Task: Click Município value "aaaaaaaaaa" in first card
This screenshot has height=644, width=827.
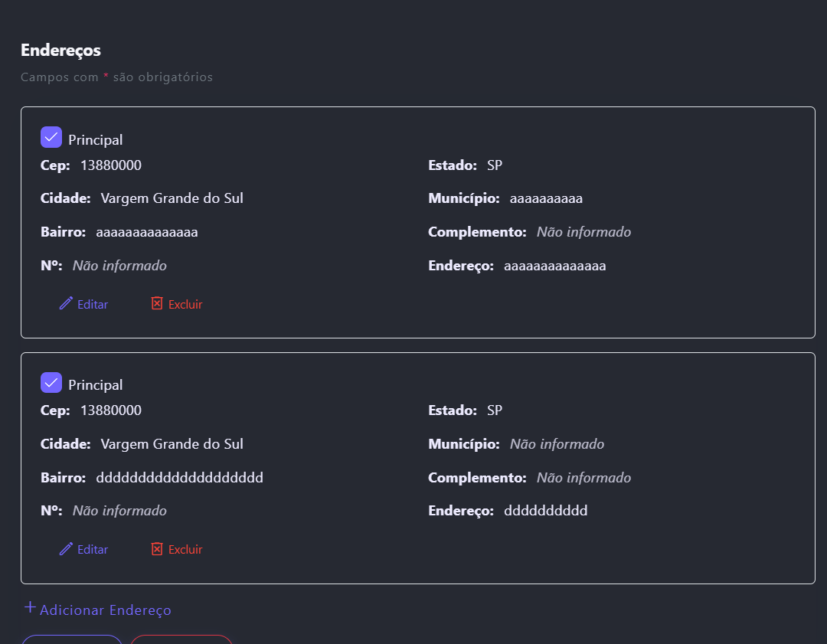Action: (x=546, y=199)
